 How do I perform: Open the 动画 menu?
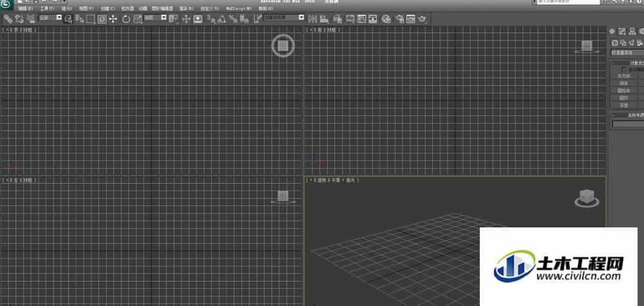click(x=143, y=8)
